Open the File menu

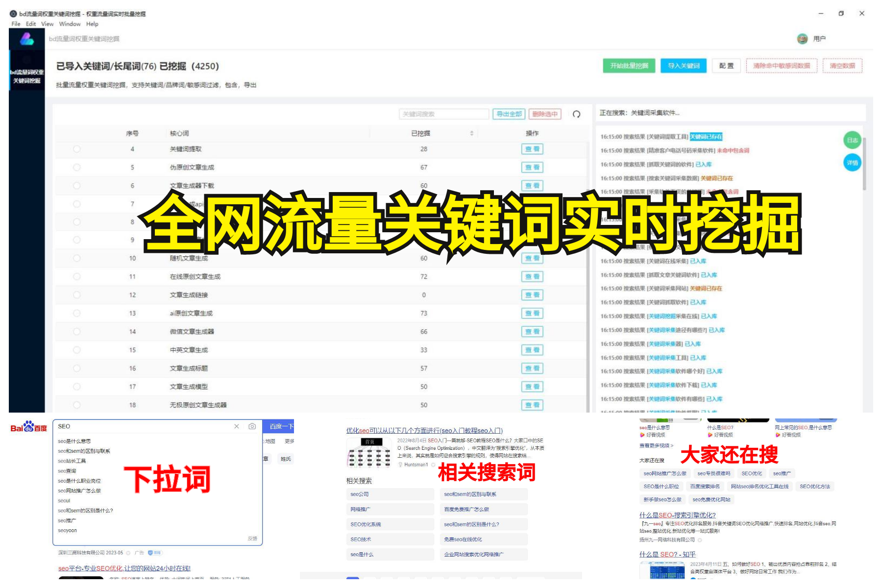(x=15, y=24)
